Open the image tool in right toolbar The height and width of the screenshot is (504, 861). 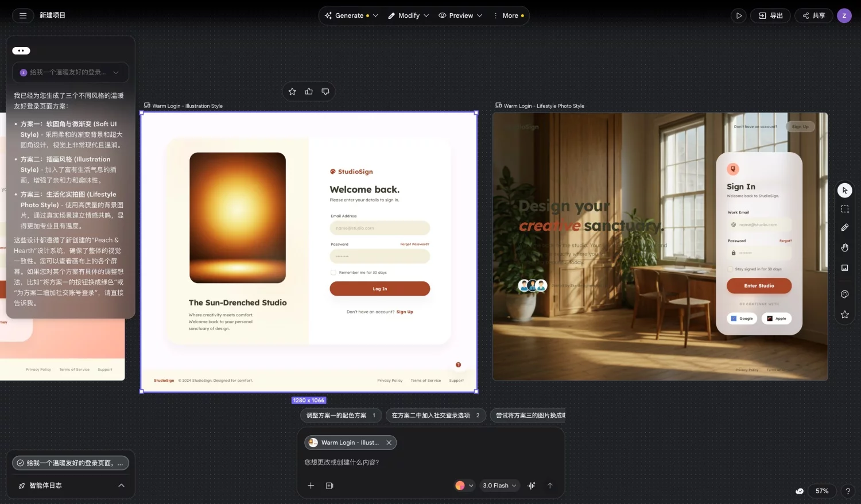[x=844, y=268]
